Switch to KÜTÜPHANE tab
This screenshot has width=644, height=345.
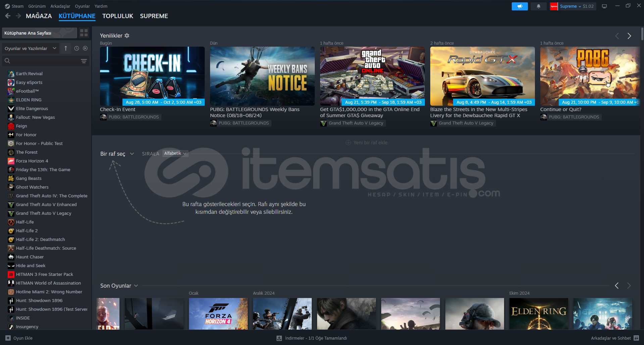77,16
